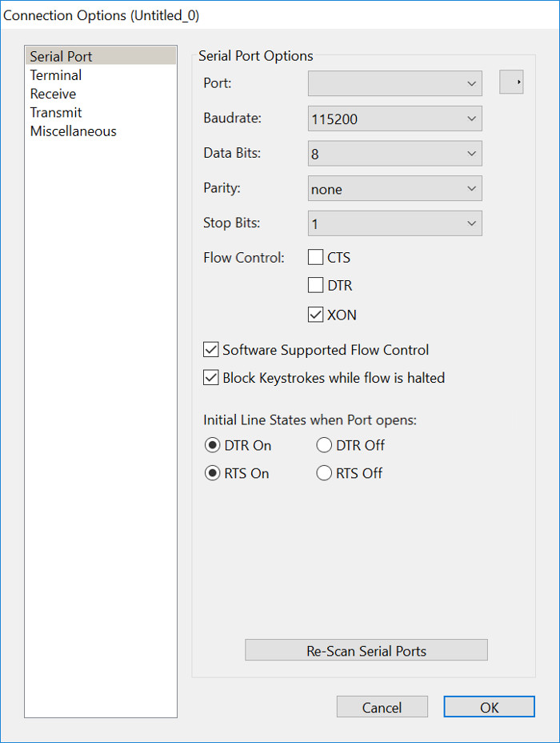This screenshot has width=560, height=743.
Task: Switch to the Receive settings page
Action: coord(53,94)
